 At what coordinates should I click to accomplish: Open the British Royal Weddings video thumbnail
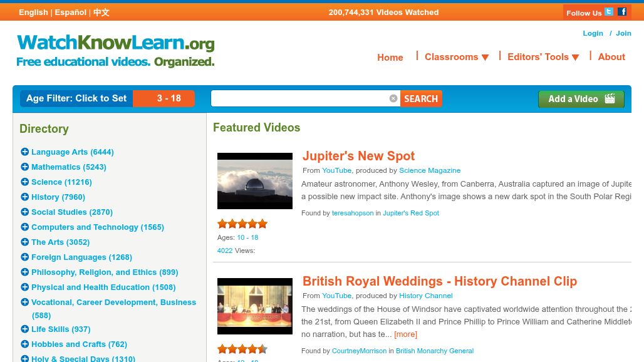click(255, 306)
